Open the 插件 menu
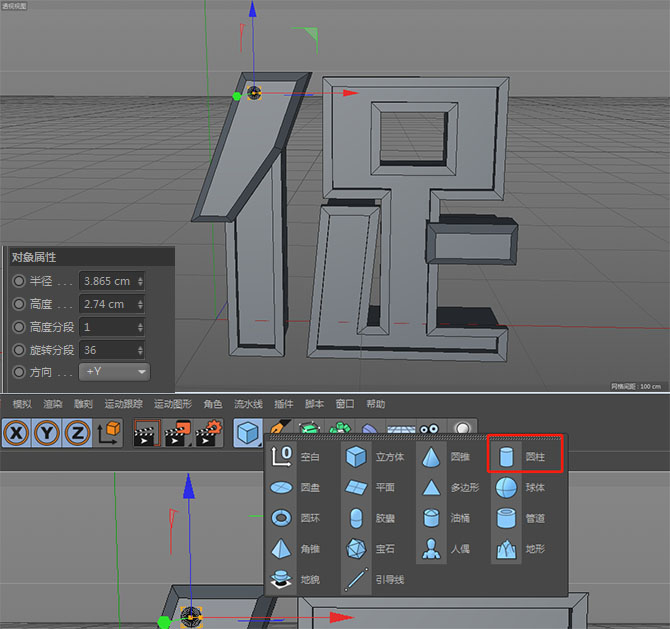Viewport: 670px width, 629px height. click(x=284, y=404)
